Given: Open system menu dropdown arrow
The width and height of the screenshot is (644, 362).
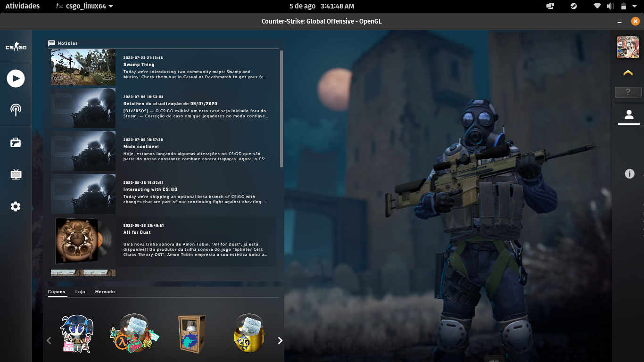Looking at the screenshot, I should click(x=635, y=7).
